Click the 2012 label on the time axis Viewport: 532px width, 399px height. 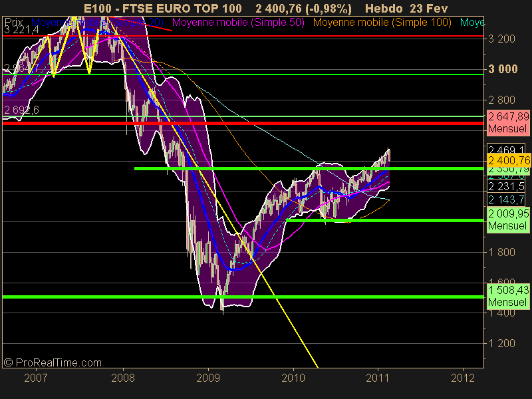(463, 378)
